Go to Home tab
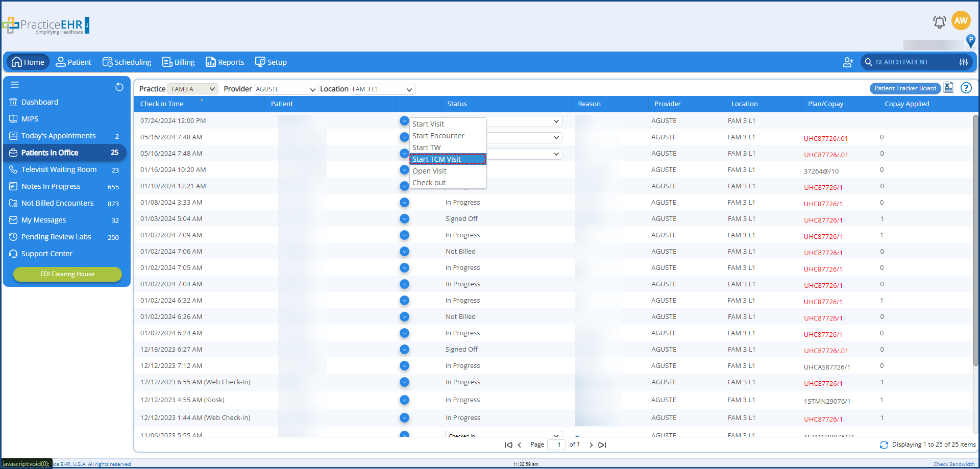The width and height of the screenshot is (980, 469). click(28, 62)
